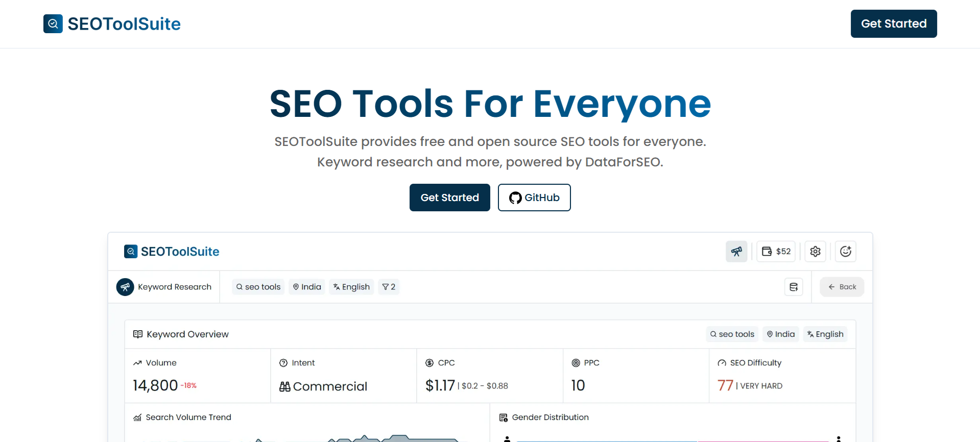
Task: Click the smiley feedback icon
Action: tap(845, 251)
